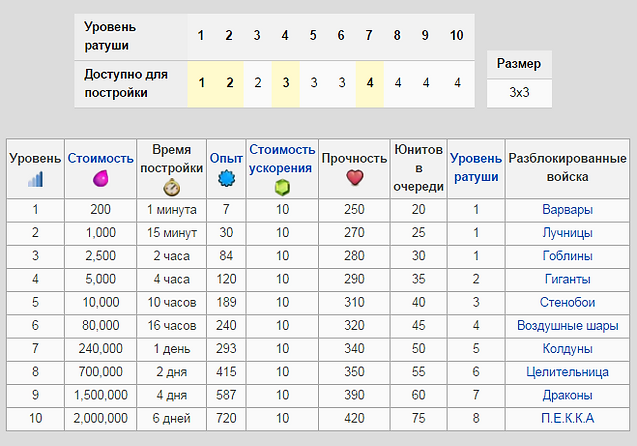The width and height of the screenshot is (637, 446).
Task: Click the cost value 80,000
Action: [x=100, y=325]
